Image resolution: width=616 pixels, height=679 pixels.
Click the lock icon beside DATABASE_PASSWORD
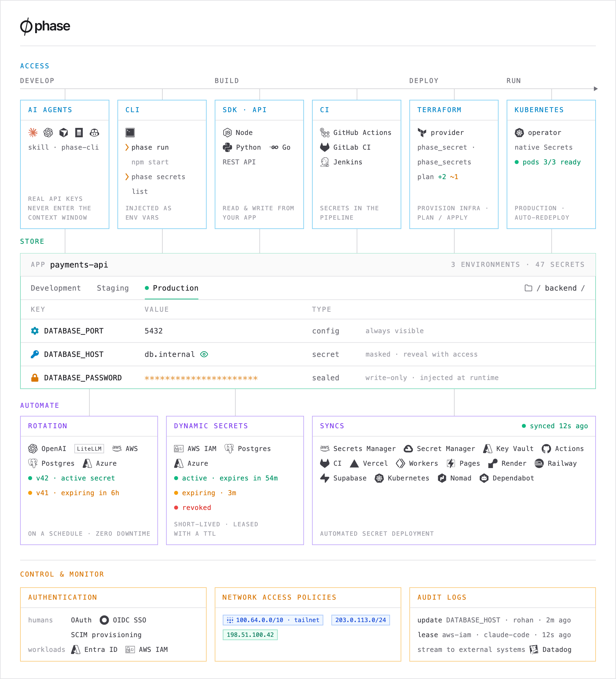[35, 378]
